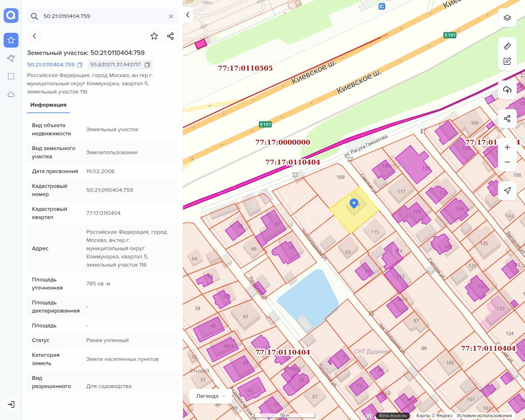Select the ruler measurement tool
The height and width of the screenshot is (420, 525).
507,46
